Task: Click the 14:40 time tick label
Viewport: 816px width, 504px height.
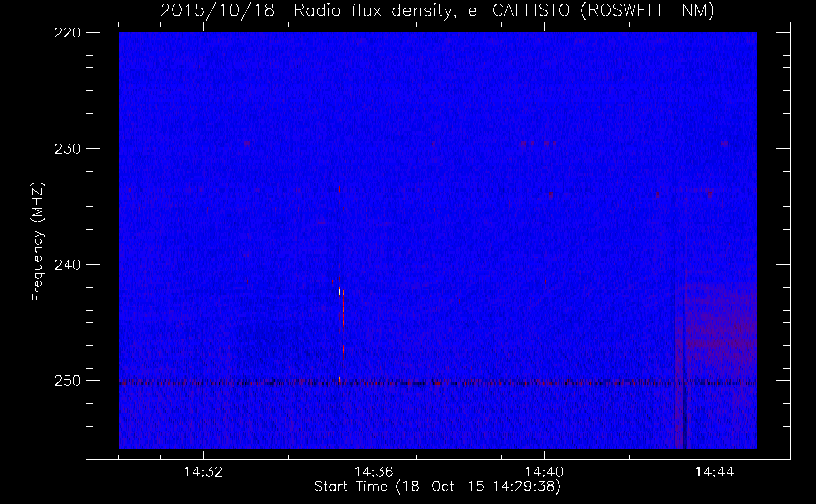Action: click(x=544, y=472)
